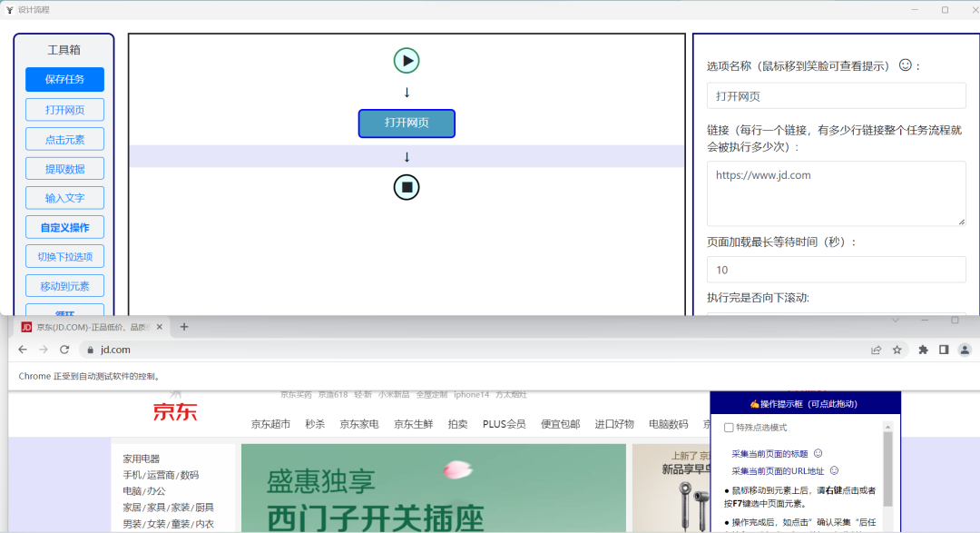Viewport: 980px width, 533px height.
Task: Click the wait time field showing 10
Action: (x=837, y=270)
